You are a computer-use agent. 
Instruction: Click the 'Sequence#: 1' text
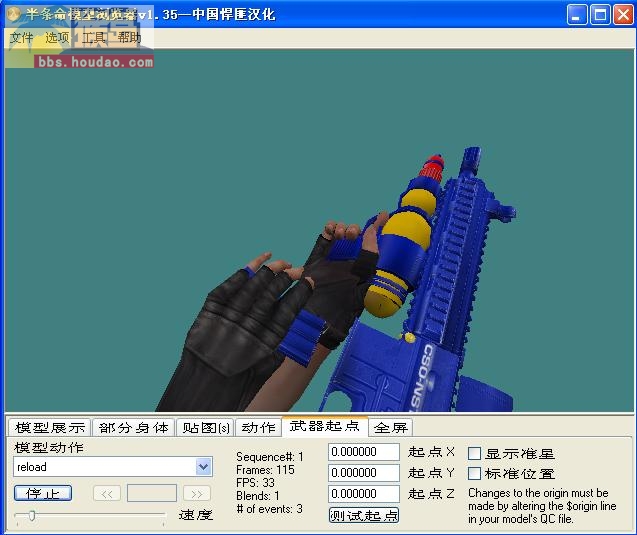coord(270,457)
